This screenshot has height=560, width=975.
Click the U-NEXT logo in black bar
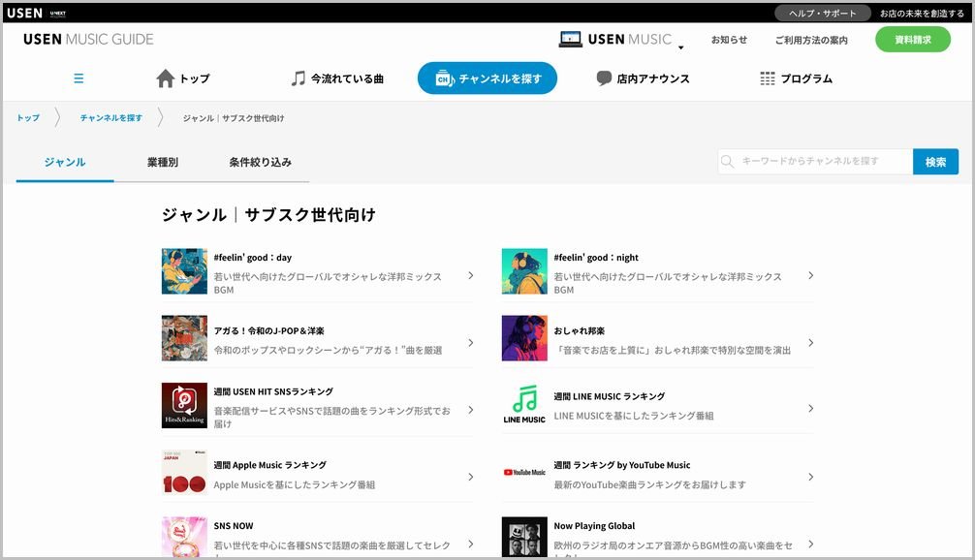click(x=58, y=13)
